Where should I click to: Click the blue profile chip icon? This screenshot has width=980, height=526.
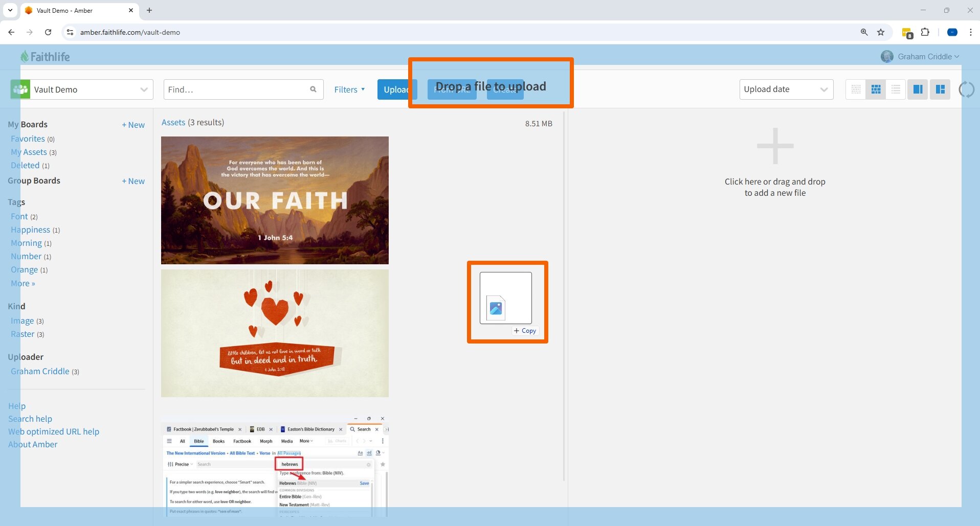tap(952, 32)
